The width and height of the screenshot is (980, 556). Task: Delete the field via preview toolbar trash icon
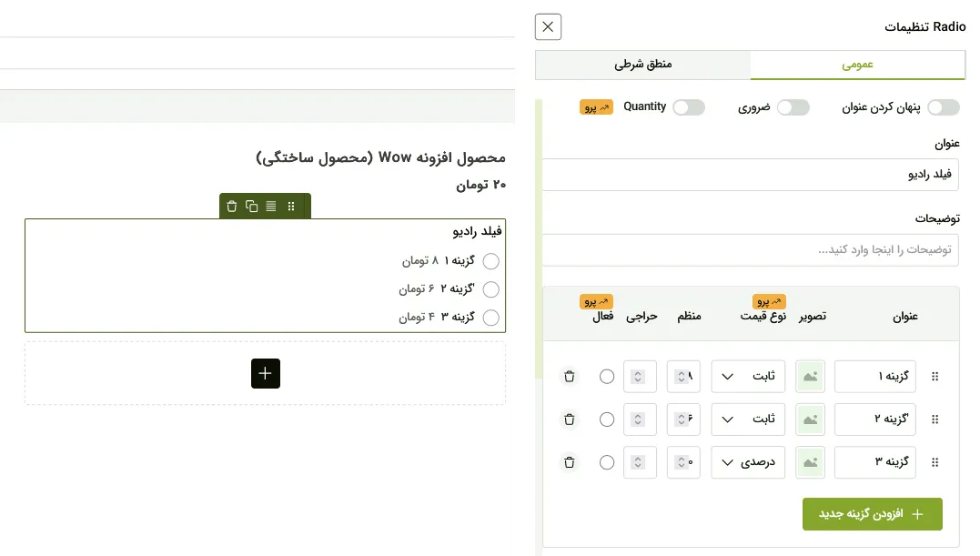point(232,207)
